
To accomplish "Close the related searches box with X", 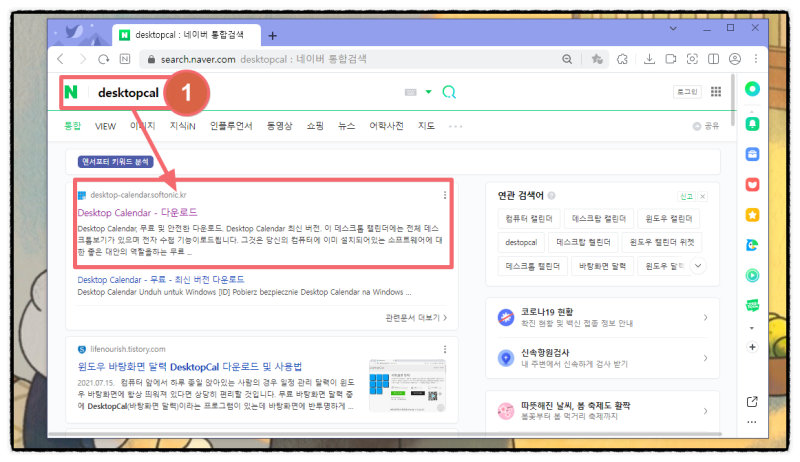I will (x=703, y=196).
